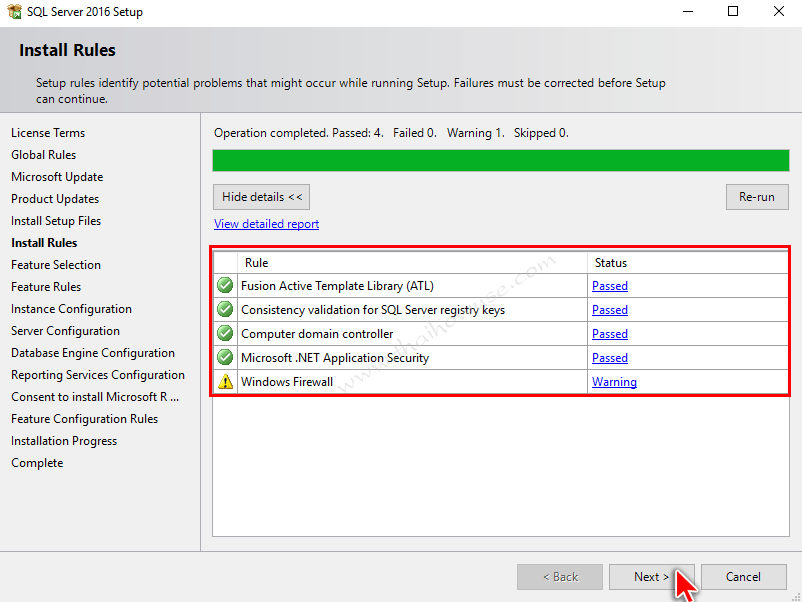Screen dimensions: 802x602
Task: Minimize the SQL Server 2016 Setup window
Action: 688,11
